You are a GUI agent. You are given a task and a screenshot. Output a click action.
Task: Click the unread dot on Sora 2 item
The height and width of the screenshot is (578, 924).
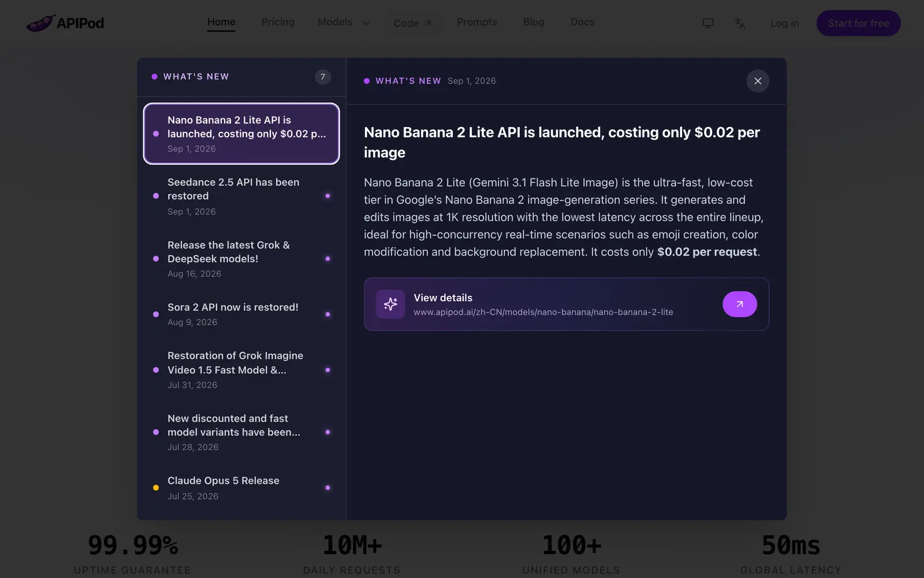(x=327, y=314)
